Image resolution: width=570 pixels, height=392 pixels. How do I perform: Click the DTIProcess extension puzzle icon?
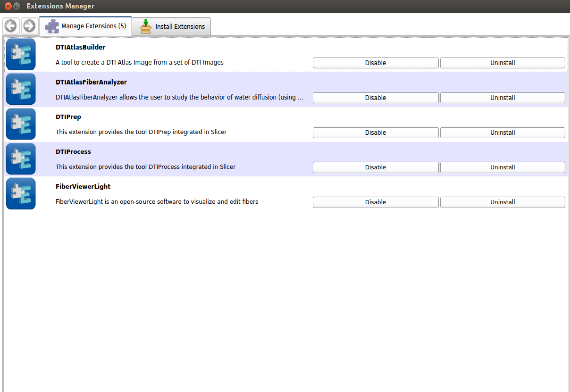coord(21,159)
